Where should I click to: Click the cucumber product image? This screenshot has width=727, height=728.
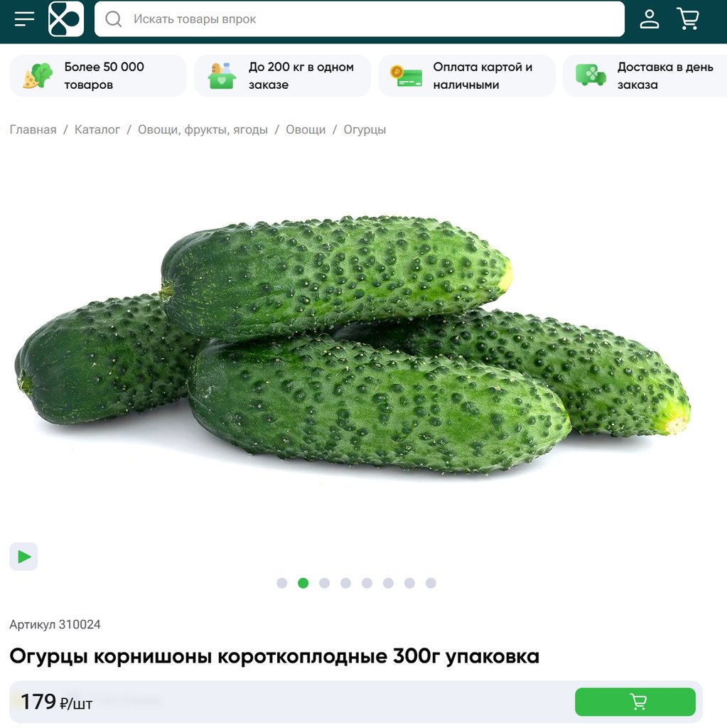click(x=352, y=346)
